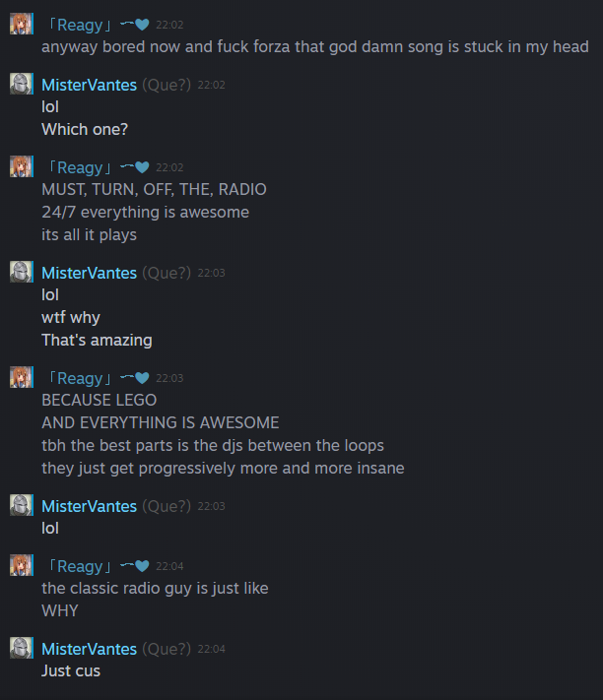
Task: Open Reagy's avatar on the 'MUST, TURN, OFF' message
Action: 22,166
